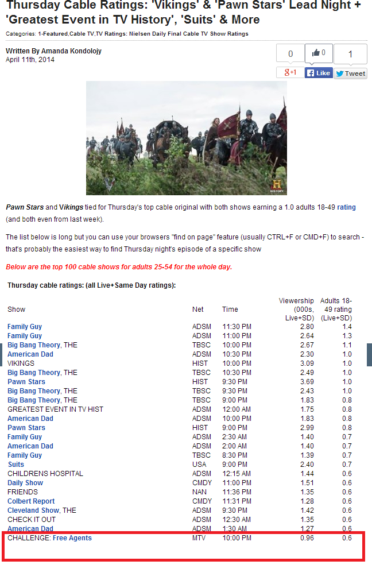This screenshot has width=372, height=588.
Task: Open Family Guy link at 11:00 PM row
Action: pyautogui.click(x=25, y=335)
